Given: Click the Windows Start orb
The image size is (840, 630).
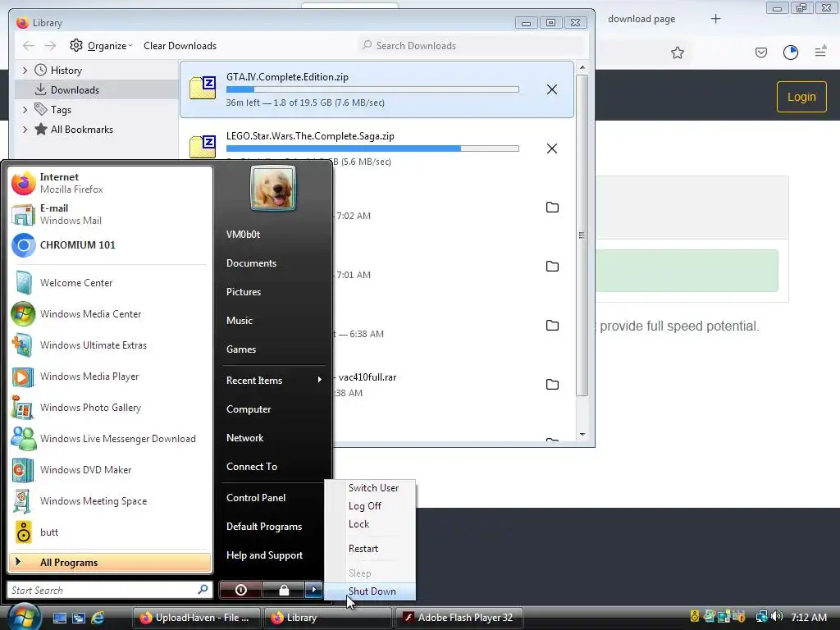Looking at the screenshot, I should (x=22, y=616).
